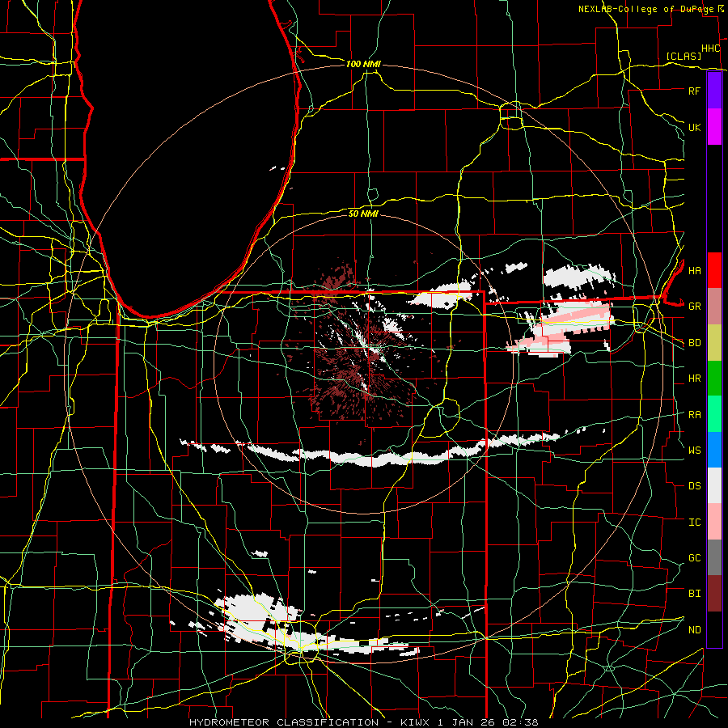Image resolution: width=728 pixels, height=728 pixels.
Task: Select the 'GC' legend label
Action: click(694, 558)
